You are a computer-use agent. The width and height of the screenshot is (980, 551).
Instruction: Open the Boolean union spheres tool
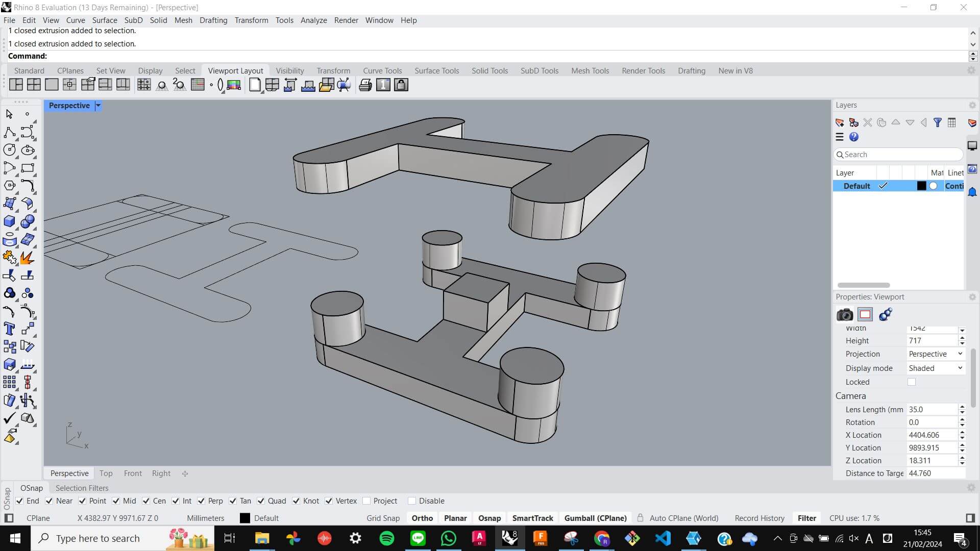[28, 221]
